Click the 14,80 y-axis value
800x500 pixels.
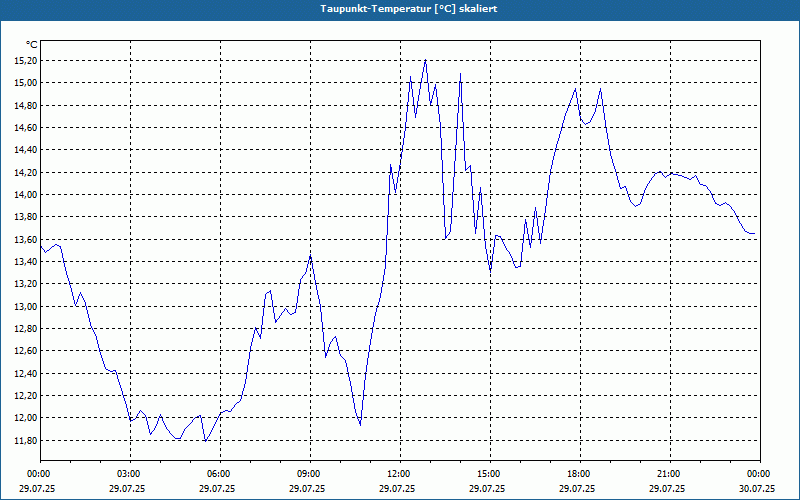pos(26,106)
